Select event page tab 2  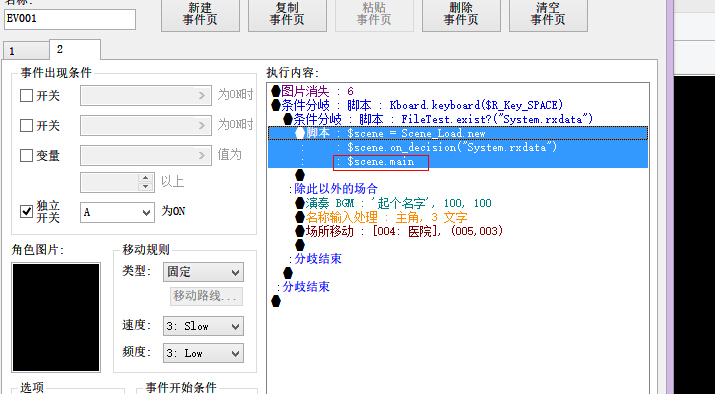(74, 49)
